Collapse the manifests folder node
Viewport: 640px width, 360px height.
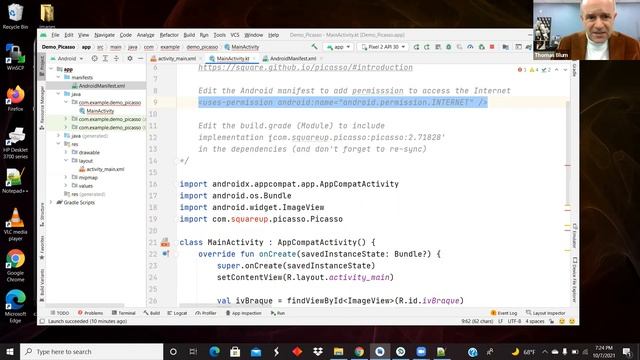pos(59,78)
